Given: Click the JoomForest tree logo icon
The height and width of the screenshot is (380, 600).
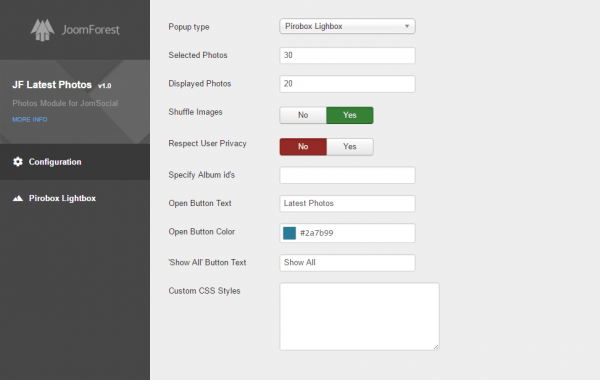Looking at the screenshot, I should [42, 30].
